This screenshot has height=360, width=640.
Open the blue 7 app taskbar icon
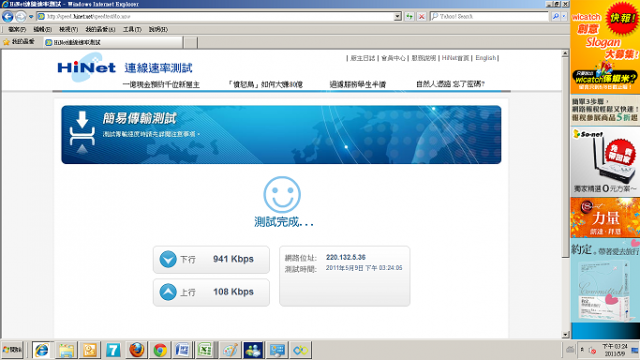point(113,350)
